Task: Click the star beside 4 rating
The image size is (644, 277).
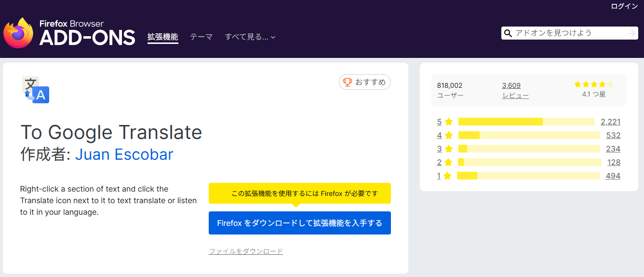Action: (449, 135)
